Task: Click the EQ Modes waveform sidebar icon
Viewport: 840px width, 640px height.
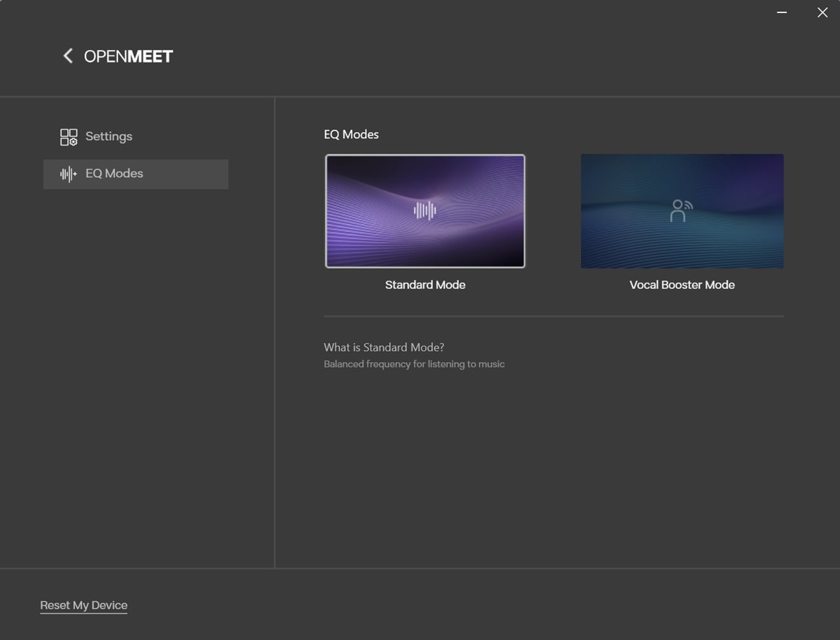Action: pyautogui.click(x=68, y=174)
